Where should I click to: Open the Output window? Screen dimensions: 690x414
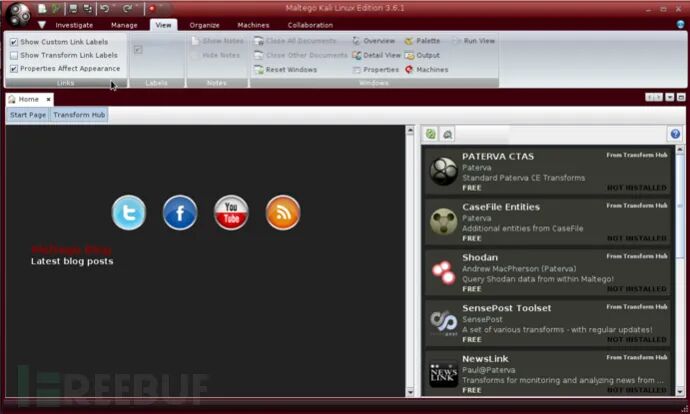422,55
